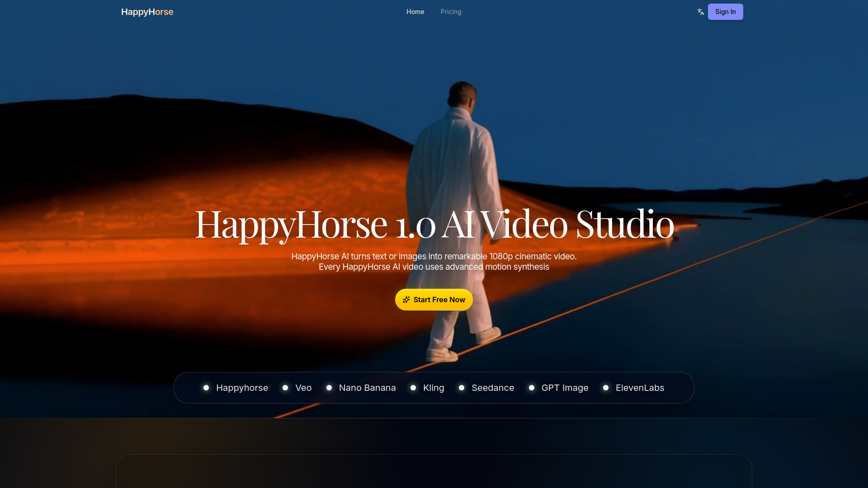The width and height of the screenshot is (868, 488).
Task: Toggle the Kling model pill
Action: tap(434, 388)
